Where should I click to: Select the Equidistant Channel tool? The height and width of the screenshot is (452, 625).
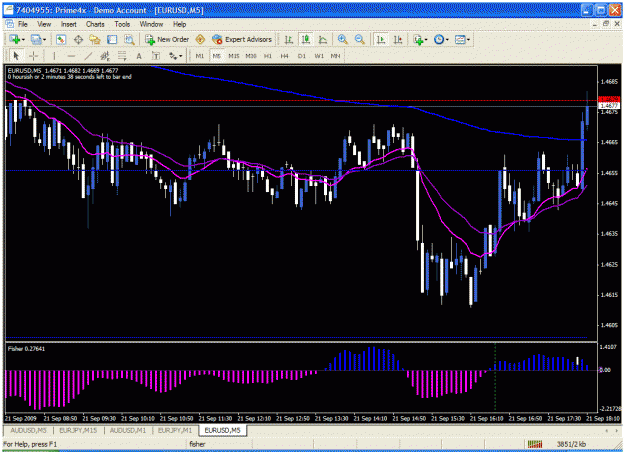point(105,56)
